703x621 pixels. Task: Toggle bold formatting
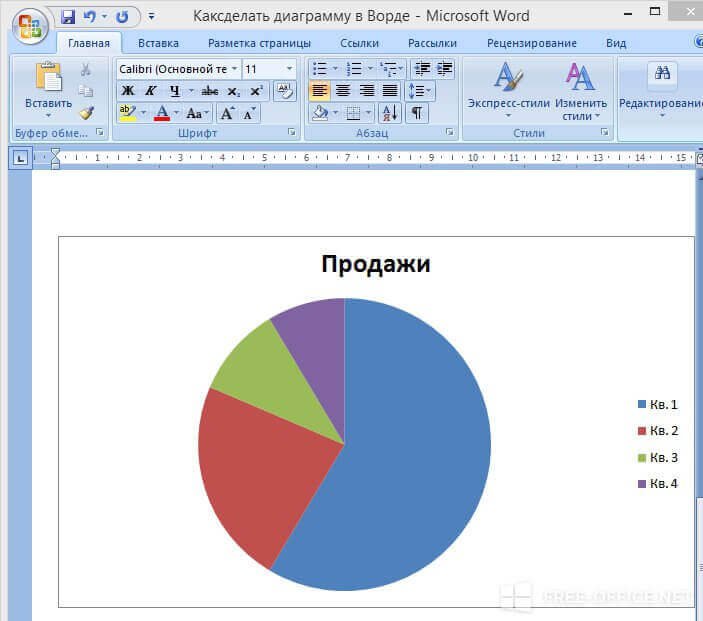128,91
